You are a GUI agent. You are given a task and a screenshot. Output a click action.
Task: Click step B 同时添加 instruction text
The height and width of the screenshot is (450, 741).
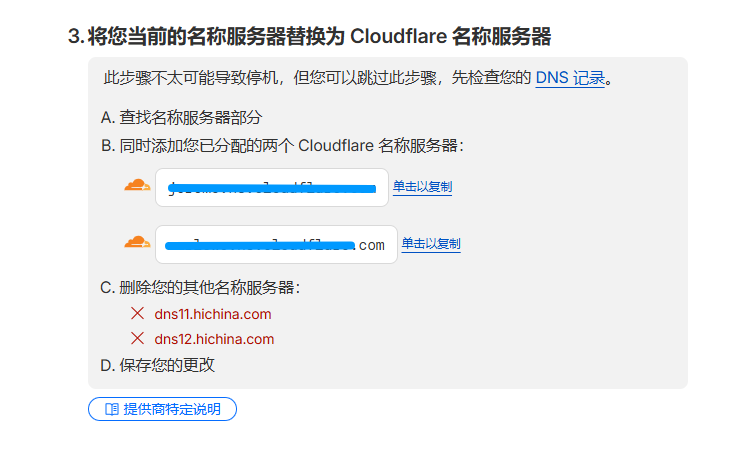click(282, 146)
